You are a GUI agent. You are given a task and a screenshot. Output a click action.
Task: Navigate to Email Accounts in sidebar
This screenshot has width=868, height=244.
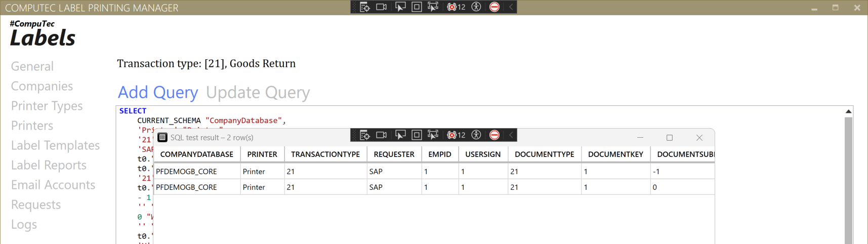[53, 185]
